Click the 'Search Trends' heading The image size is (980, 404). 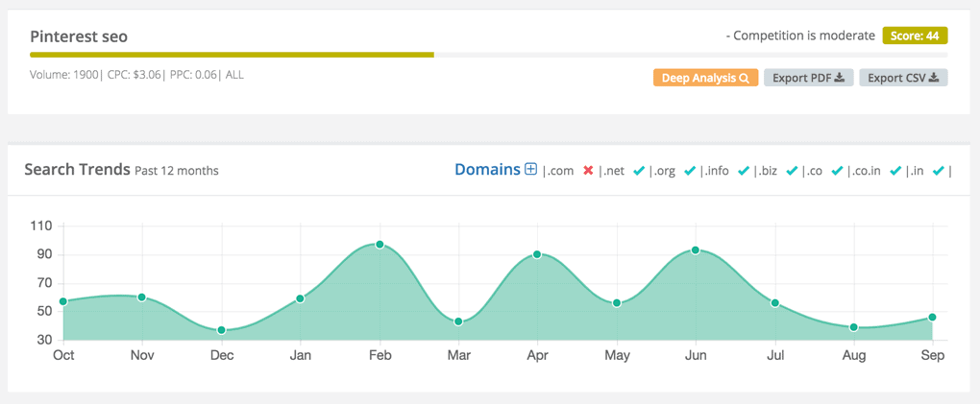[78, 169]
